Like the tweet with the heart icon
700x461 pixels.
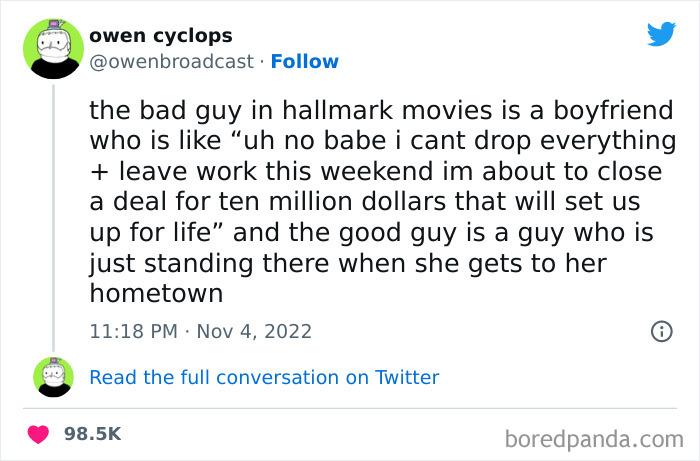(x=39, y=434)
